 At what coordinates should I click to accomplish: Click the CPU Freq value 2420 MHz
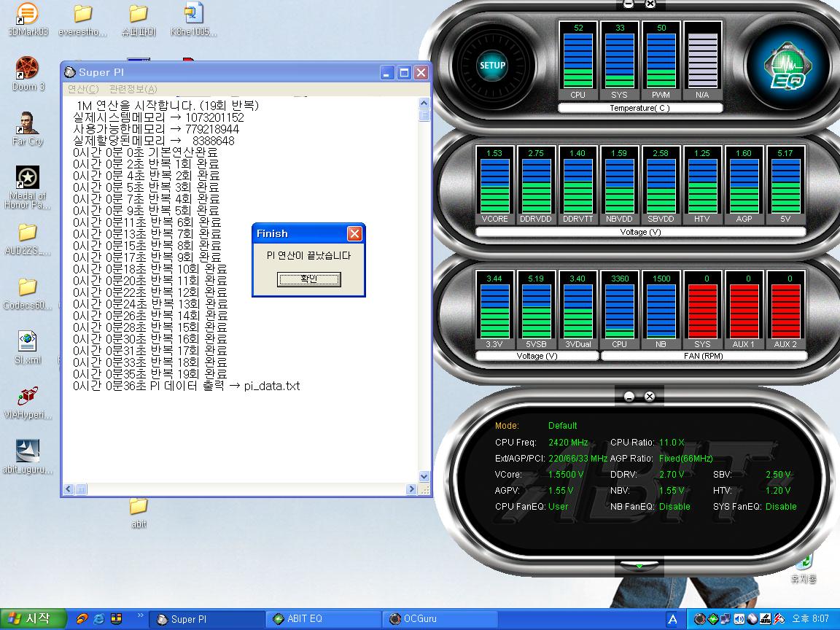pyautogui.click(x=569, y=443)
